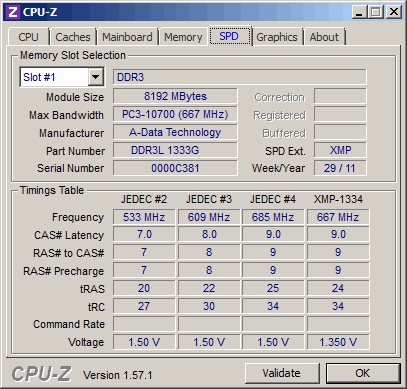Click the JEDEC #2 1.50 V voltage cell
407x389 pixels.
click(144, 342)
